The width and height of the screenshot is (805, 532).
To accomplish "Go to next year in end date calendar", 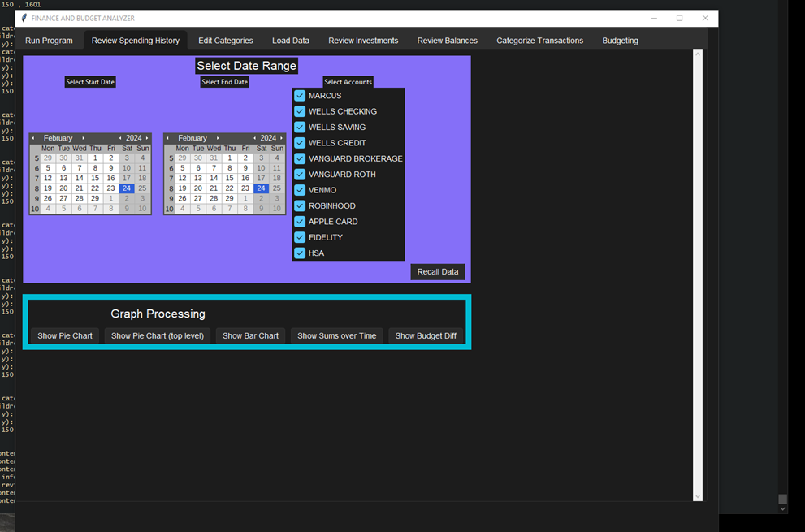I will pyautogui.click(x=282, y=138).
